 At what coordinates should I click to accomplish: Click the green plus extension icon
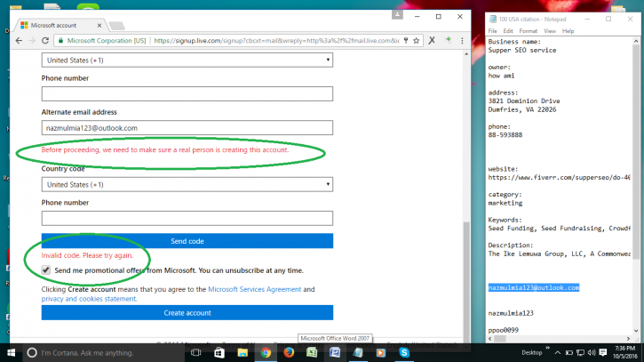point(449,40)
